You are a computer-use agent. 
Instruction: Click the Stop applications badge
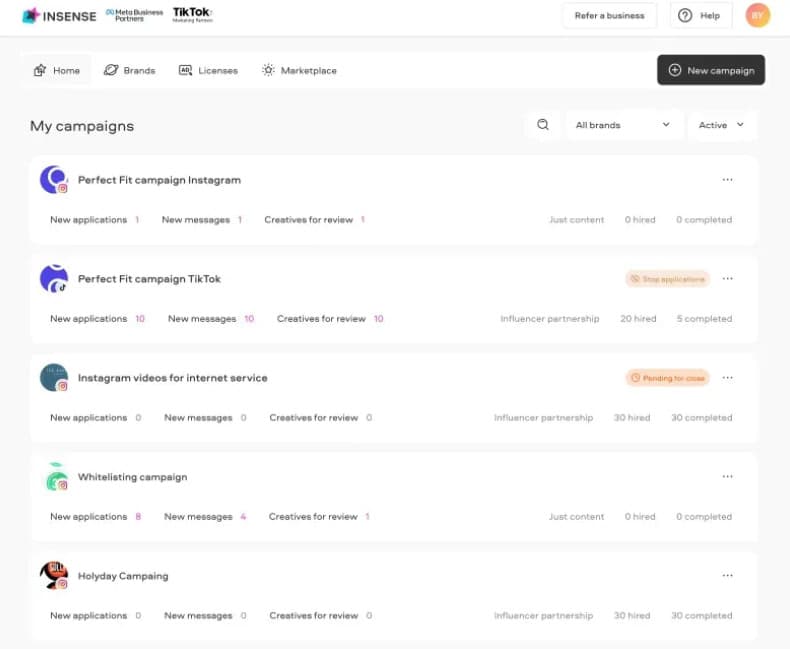click(668, 279)
